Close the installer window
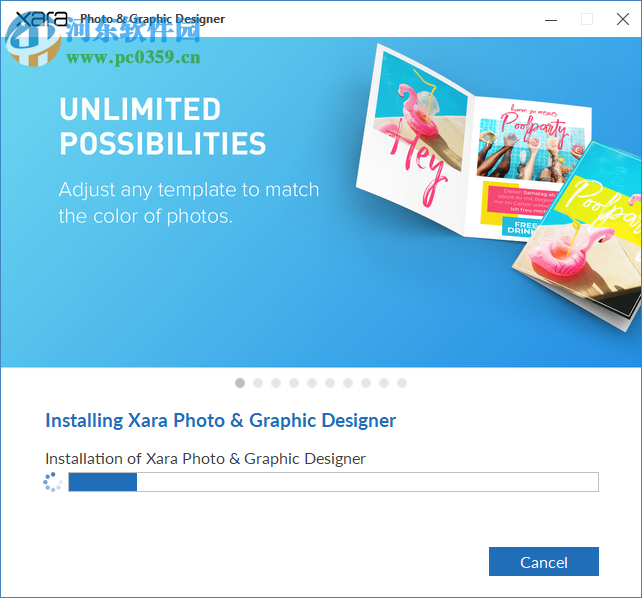The width and height of the screenshot is (642, 598). coord(622,19)
